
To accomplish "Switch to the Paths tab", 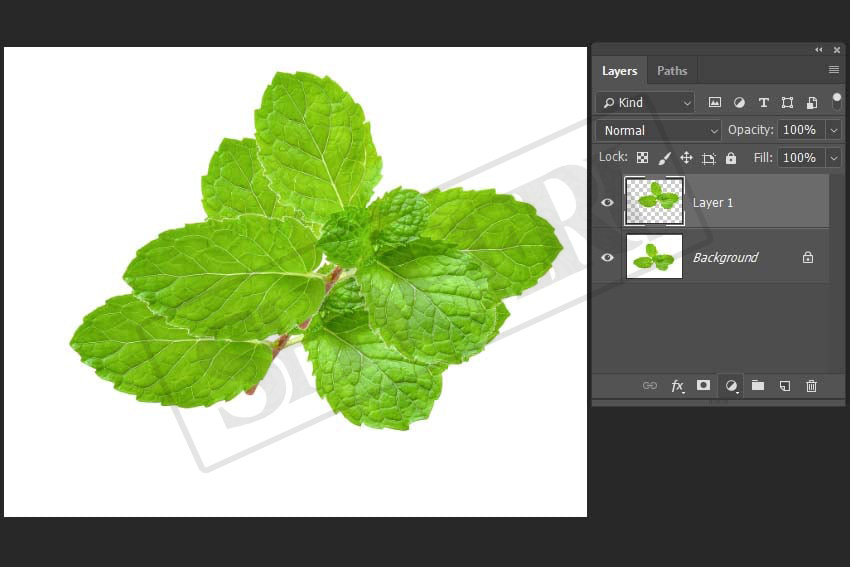I will click(x=672, y=71).
